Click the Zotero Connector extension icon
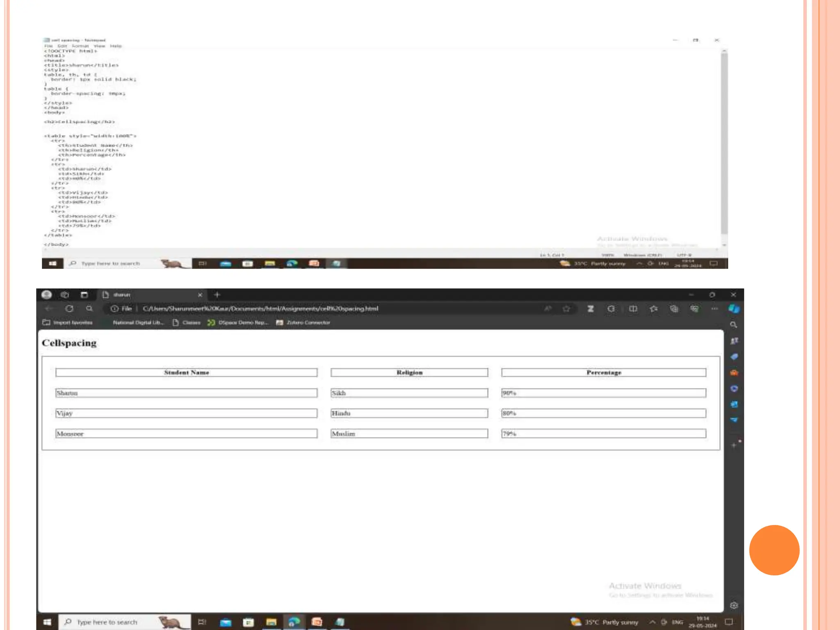This screenshot has width=840, height=630. pos(591,308)
